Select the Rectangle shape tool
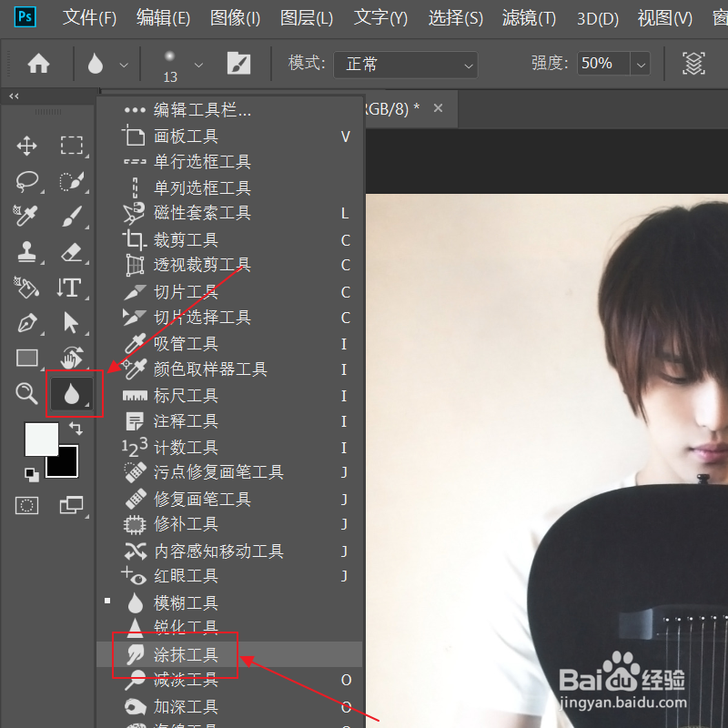728x728 pixels. (27, 359)
